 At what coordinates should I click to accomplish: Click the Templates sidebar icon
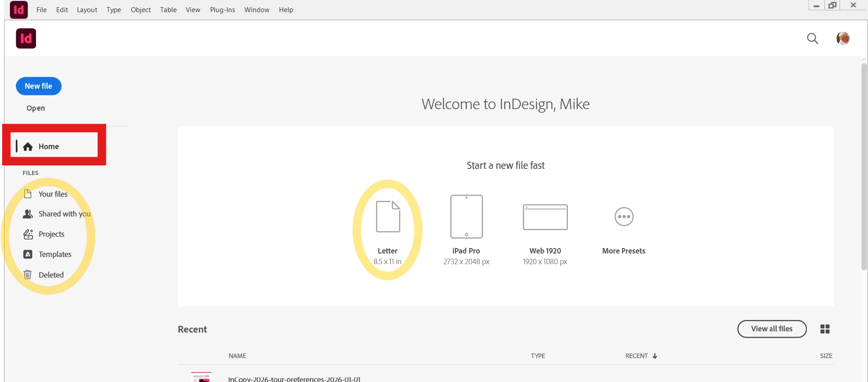pos(28,254)
